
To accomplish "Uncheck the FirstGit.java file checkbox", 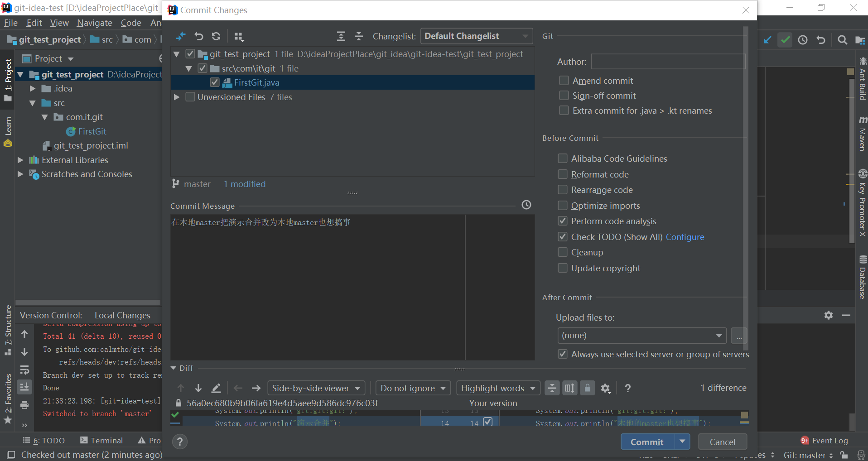I will [x=215, y=82].
